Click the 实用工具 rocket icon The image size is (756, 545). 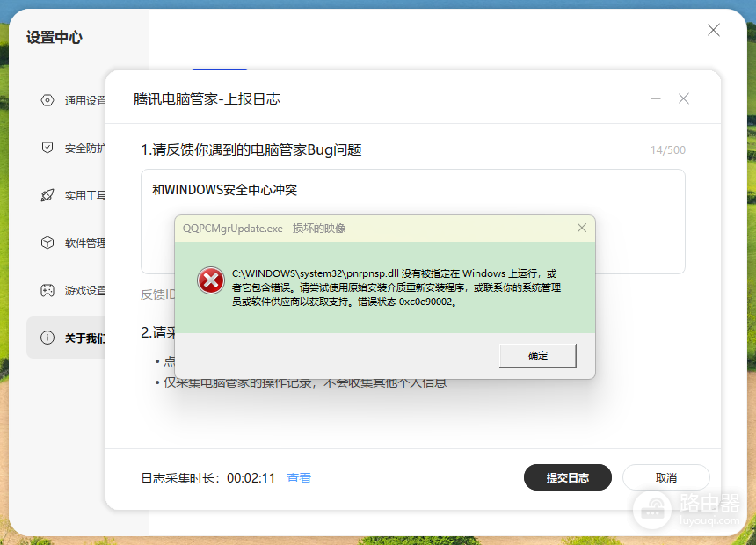click(47, 195)
